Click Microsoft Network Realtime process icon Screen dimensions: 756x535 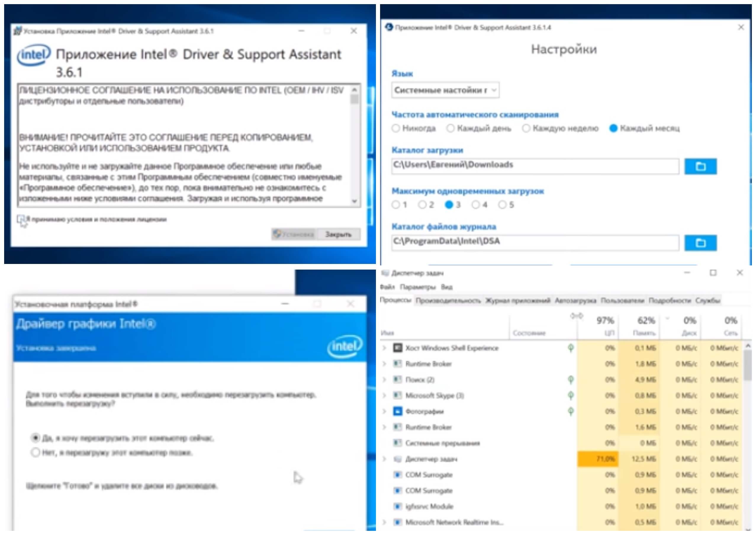click(398, 522)
